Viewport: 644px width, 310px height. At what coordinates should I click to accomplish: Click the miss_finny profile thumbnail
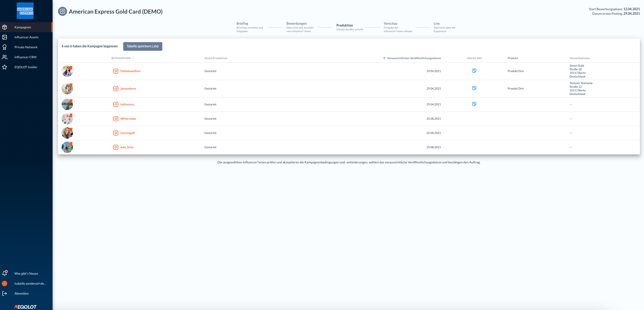click(67, 147)
